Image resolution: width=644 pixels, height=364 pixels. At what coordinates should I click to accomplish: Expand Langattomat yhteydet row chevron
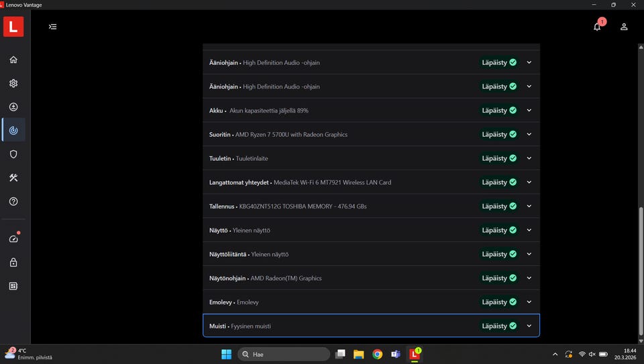[x=529, y=182]
